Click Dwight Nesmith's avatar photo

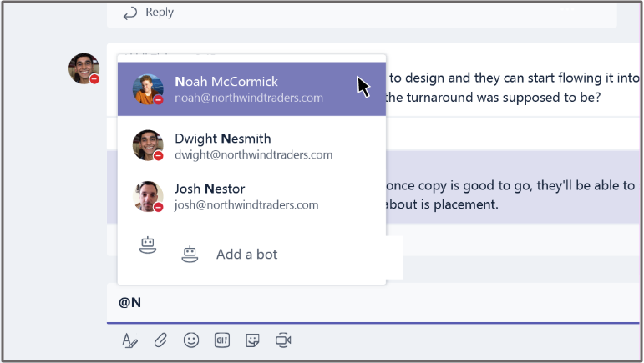click(147, 145)
